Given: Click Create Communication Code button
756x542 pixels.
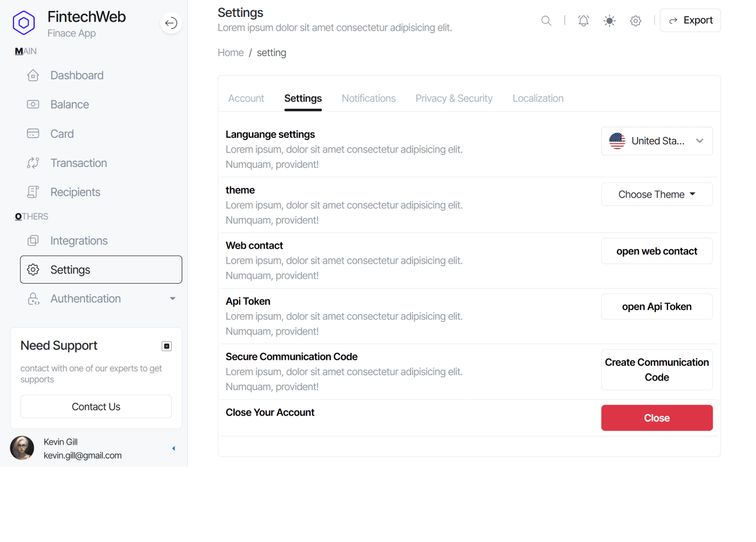Looking at the screenshot, I should coord(657,370).
